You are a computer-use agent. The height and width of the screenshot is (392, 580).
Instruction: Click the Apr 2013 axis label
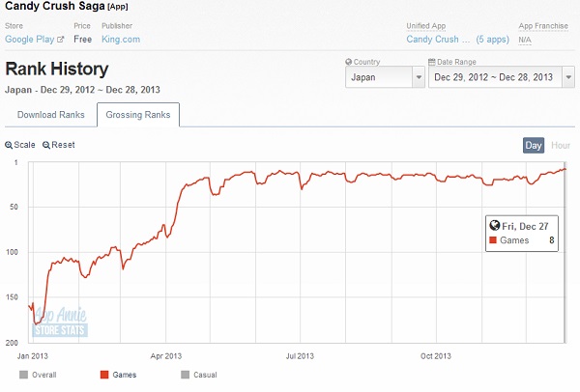tap(166, 356)
